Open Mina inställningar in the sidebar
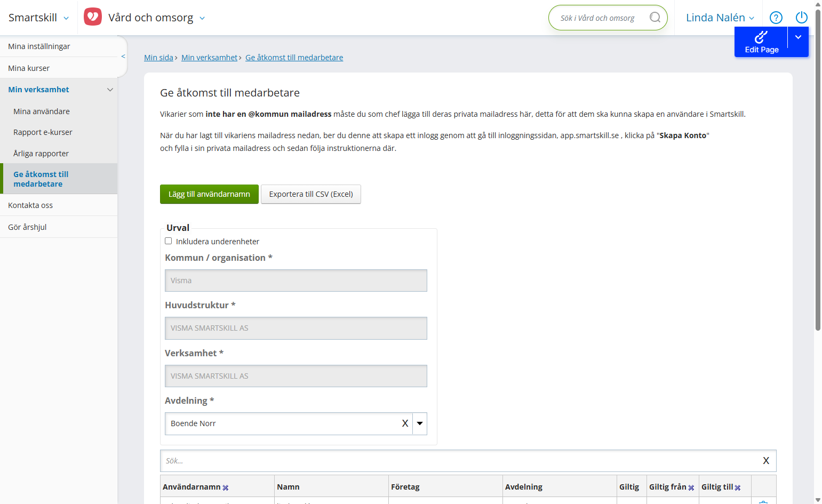This screenshot has height=504, width=822. 59,46
